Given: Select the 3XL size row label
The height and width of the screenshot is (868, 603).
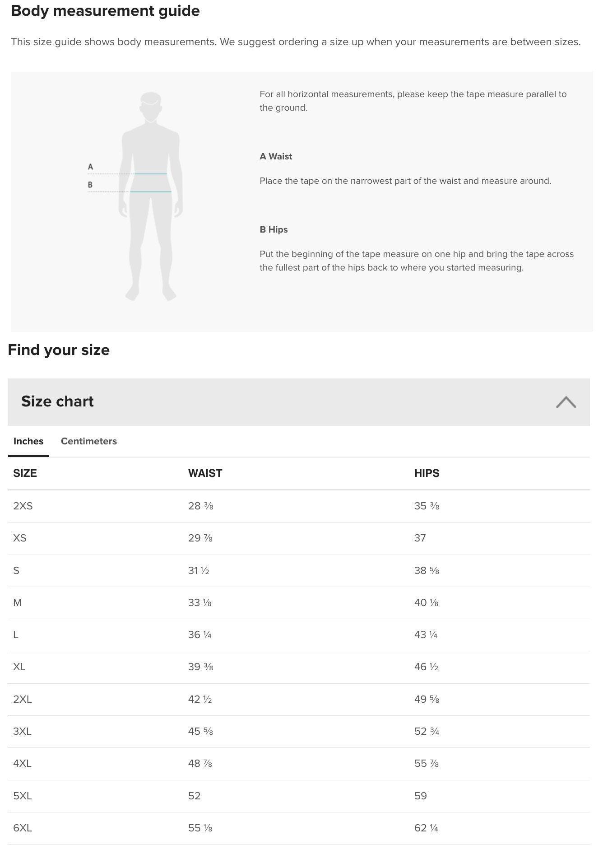Looking at the screenshot, I should pyautogui.click(x=22, y=731).
